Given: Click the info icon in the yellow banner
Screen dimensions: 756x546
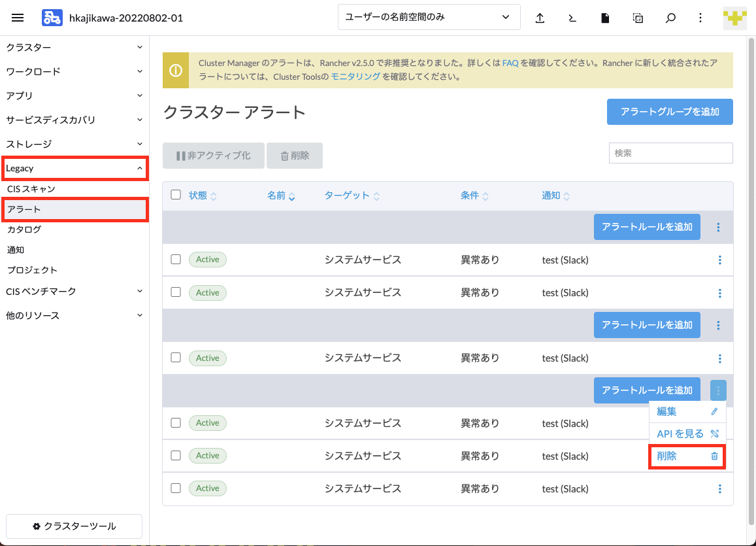Looking at the screenshot, I should (x=176, y=71).
